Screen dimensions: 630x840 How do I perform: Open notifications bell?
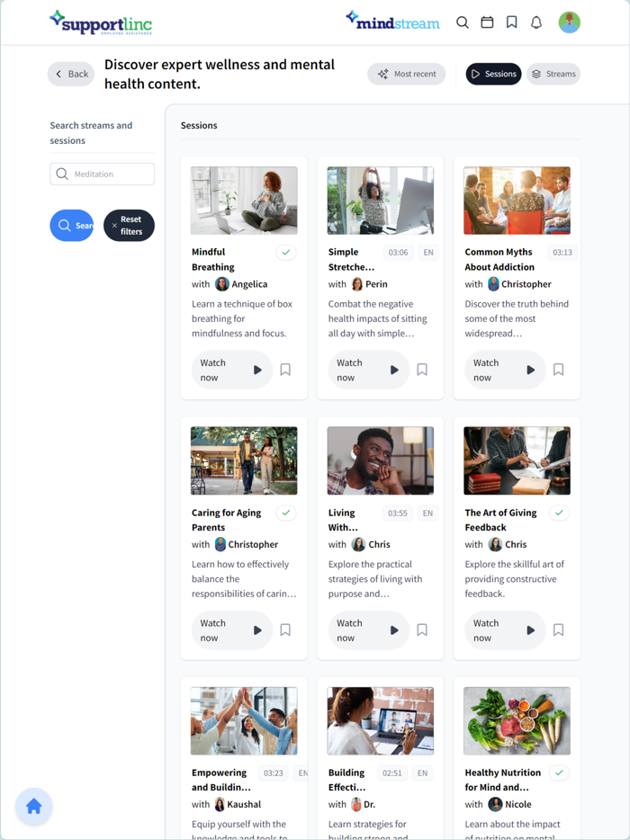pos(536,22)
